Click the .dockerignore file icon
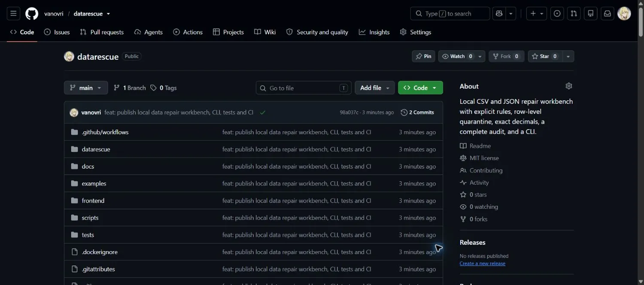The height and width of the screenshot is (285, 644). pos(75,252)
